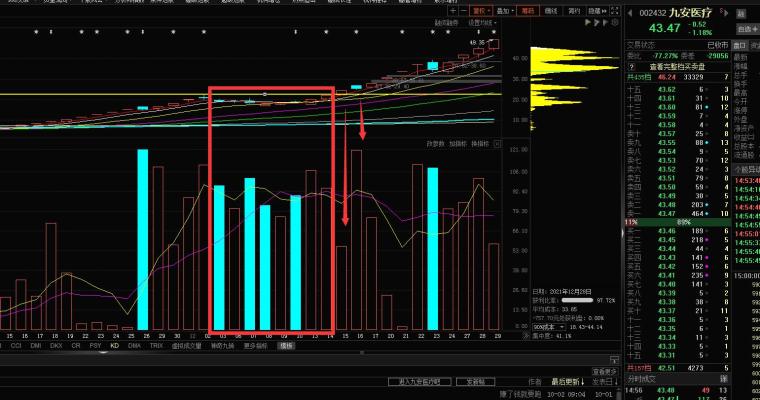Click the plus zoom-in chart icon
Screen dimensions: 760x400
pyautogui.click(x=452, y=11)
